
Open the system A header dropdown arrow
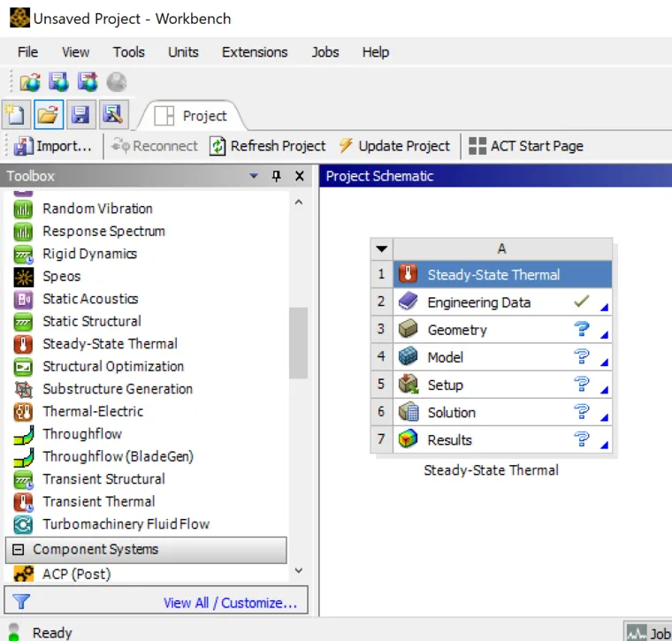pos(381,249)
